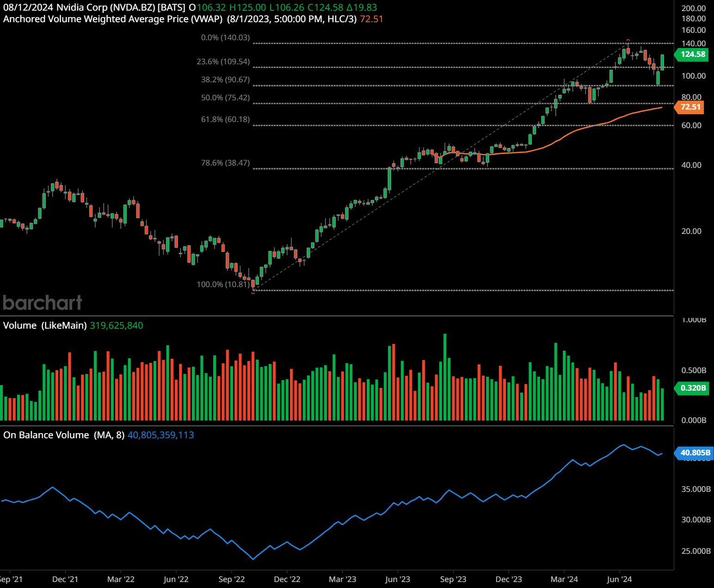This screenshot has width=714, height=588.
Task: Click the Dec '23 date axis label
Action: [x=509, y=579]
